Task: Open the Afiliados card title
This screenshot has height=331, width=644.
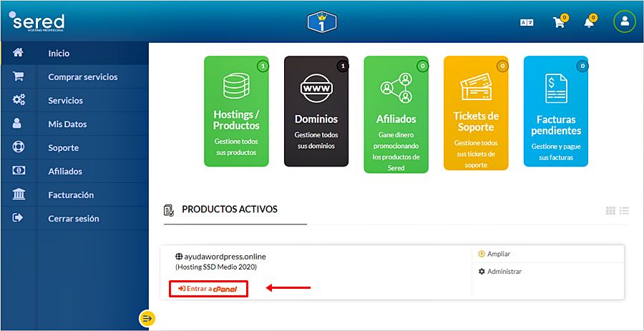Action: (396, 119)
